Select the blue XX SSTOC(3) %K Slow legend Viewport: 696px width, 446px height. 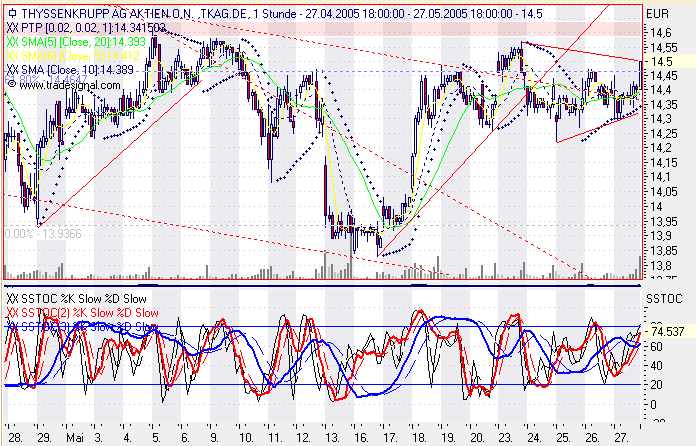83,327
